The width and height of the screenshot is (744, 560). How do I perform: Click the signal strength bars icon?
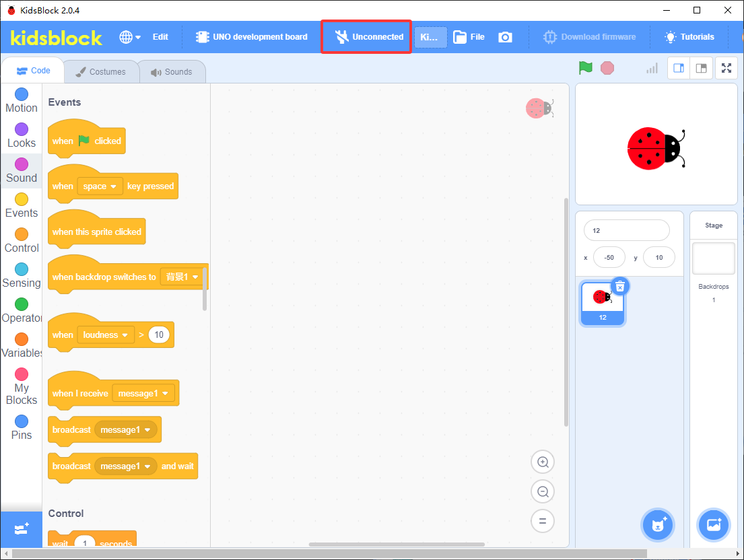(652, 68)
